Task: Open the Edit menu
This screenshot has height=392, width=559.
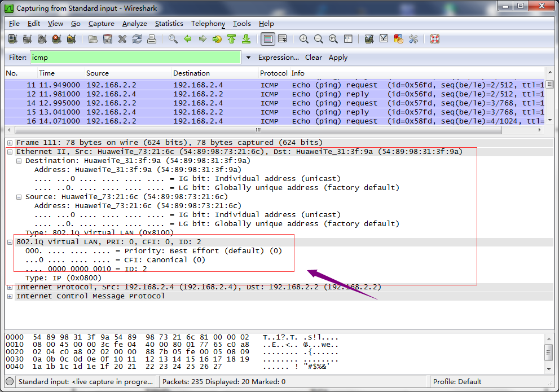Action: tap(33, 24)
